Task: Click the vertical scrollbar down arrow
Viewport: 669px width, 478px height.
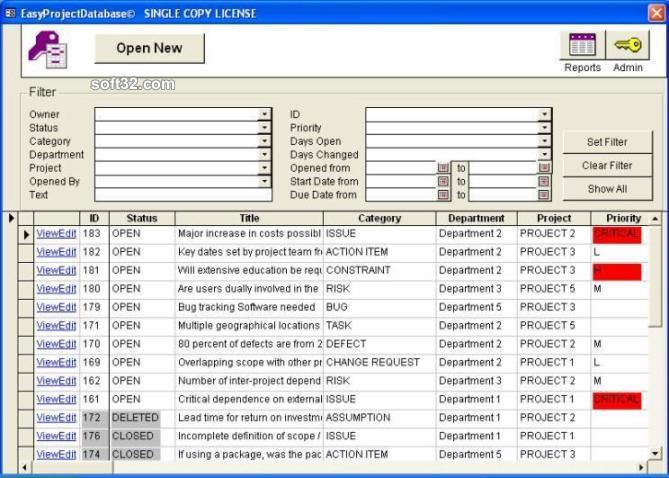Action: 655,453
